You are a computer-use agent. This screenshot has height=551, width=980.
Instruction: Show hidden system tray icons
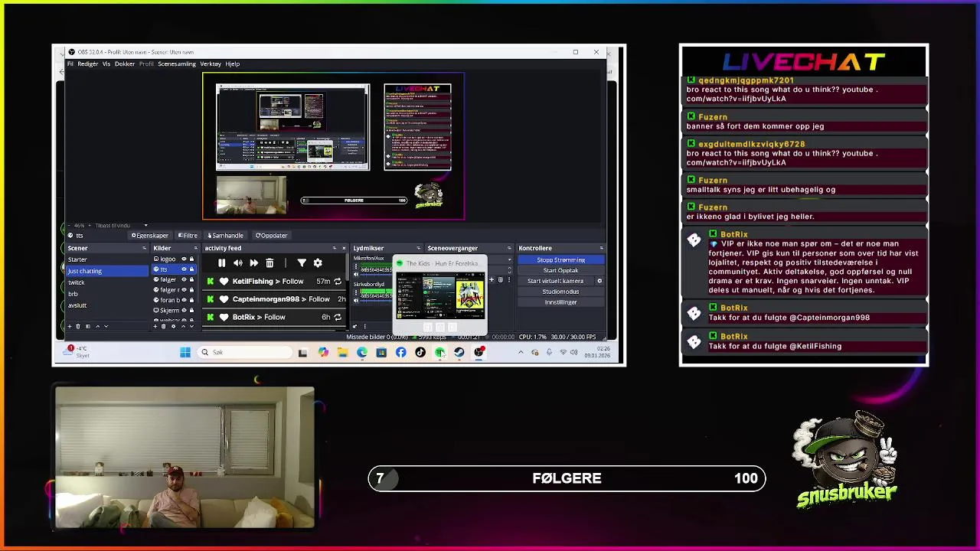pyautogui.click(x=521, y=352)
